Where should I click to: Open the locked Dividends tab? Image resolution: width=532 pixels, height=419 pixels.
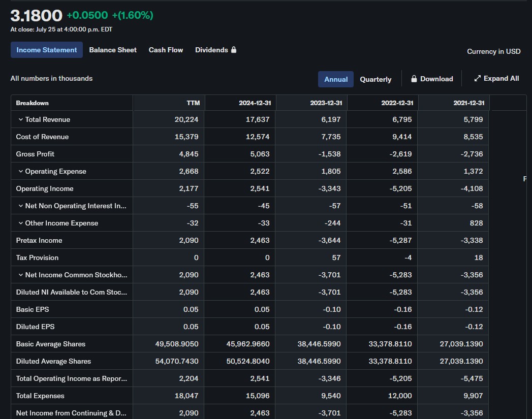point(215,50)
